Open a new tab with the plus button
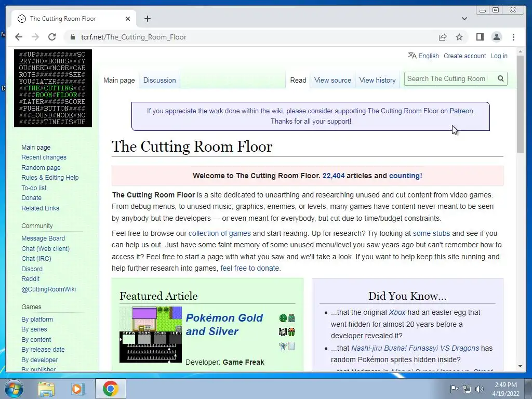This screenshot has height=399, width=532. (x=147, y=19)
